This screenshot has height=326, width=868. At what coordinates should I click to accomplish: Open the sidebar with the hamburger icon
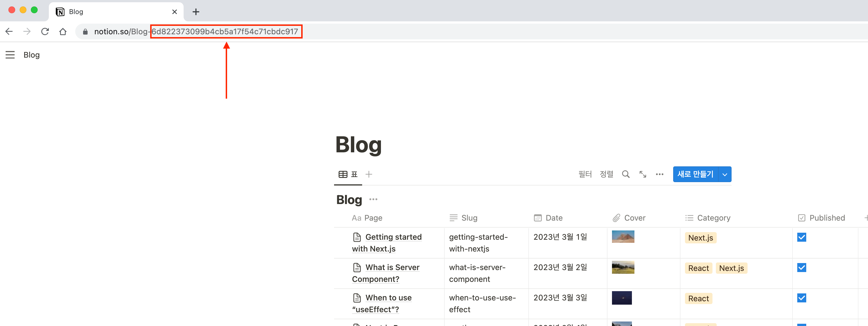pyautogui.click(x=10, y=55)
